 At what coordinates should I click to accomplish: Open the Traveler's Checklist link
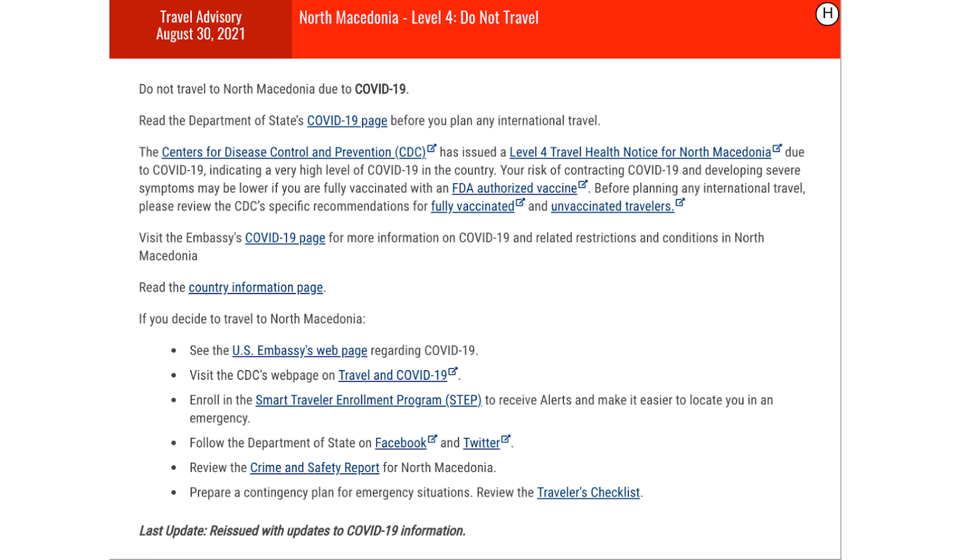coord(588,493)
